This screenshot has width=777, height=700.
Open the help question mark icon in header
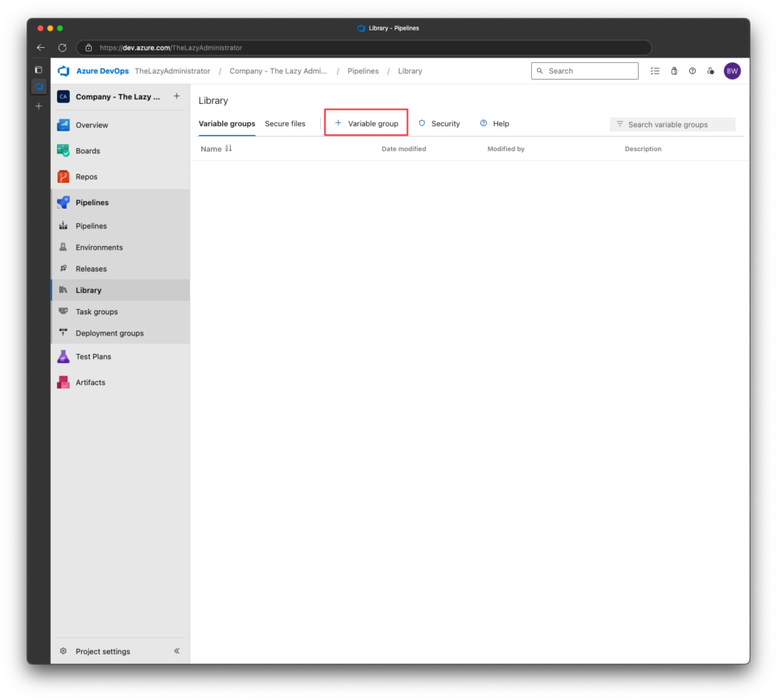pyautogui.click(x=692, y=71)
